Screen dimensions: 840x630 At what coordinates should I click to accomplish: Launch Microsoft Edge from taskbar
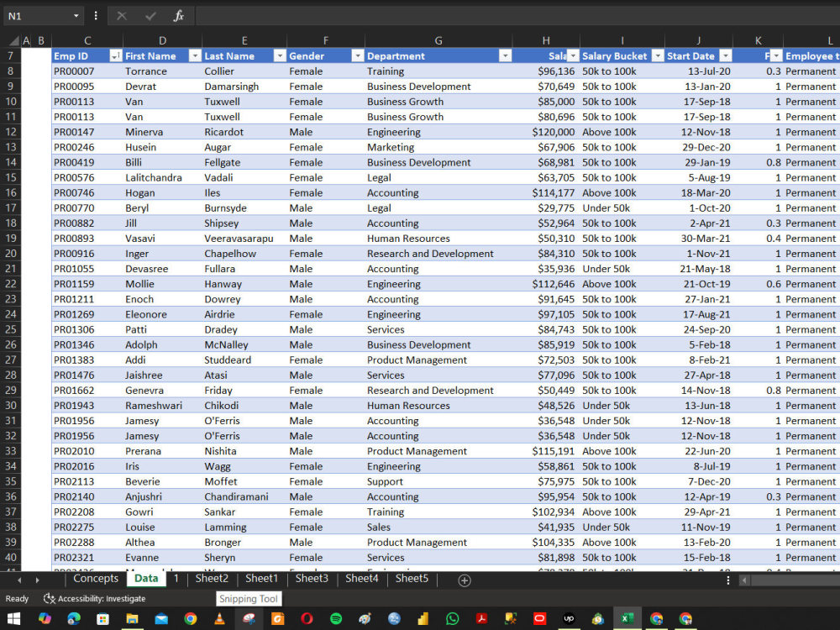coord(74,619)
